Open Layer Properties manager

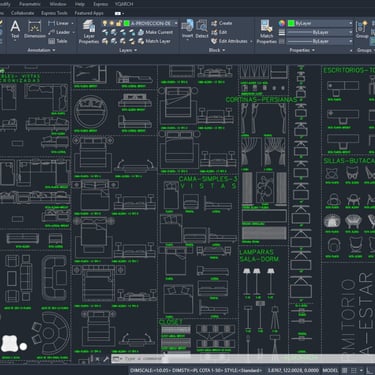pos(89,32)
